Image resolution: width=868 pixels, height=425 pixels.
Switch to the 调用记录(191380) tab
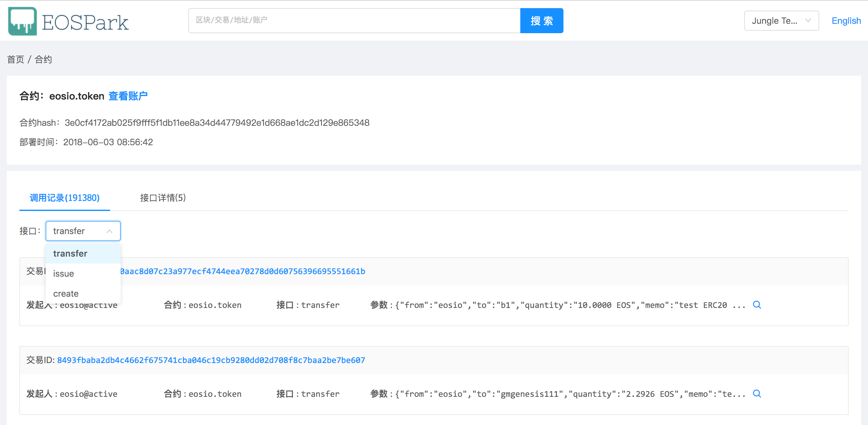pos(64,198)
